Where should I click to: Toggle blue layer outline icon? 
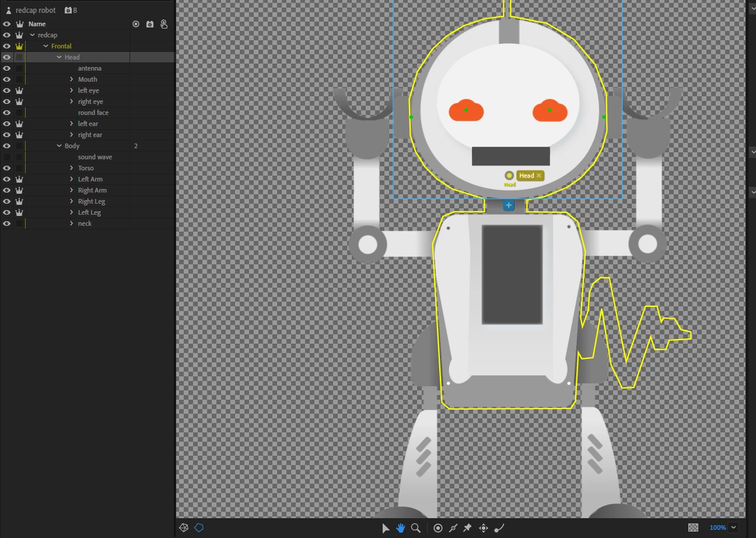[x=199, y=527]
